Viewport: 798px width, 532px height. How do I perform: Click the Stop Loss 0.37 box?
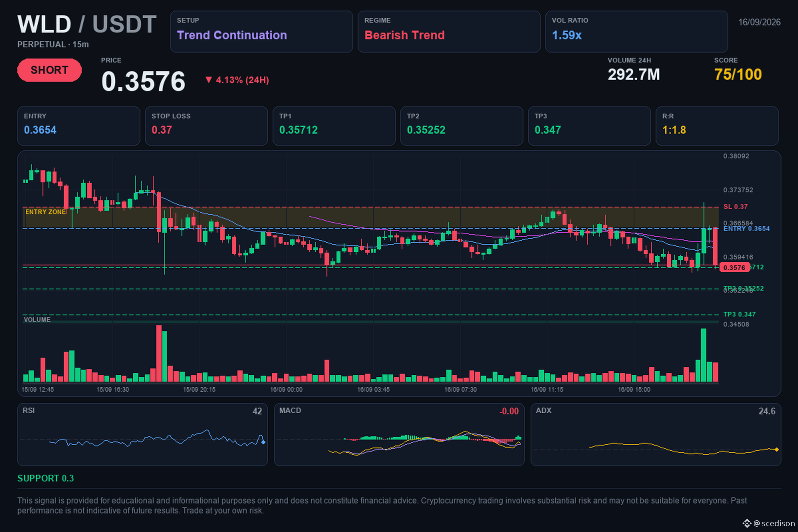(x=206, y=126)
